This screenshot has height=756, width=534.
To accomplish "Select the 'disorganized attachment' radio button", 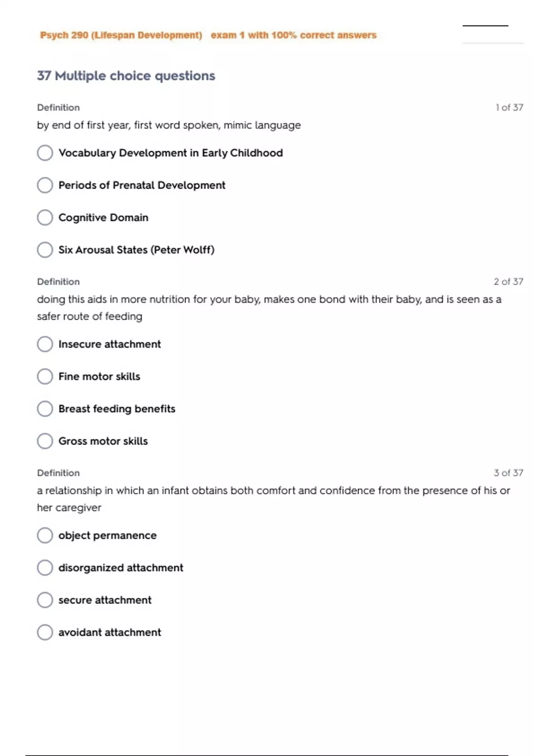I will [x=45, y=568].
